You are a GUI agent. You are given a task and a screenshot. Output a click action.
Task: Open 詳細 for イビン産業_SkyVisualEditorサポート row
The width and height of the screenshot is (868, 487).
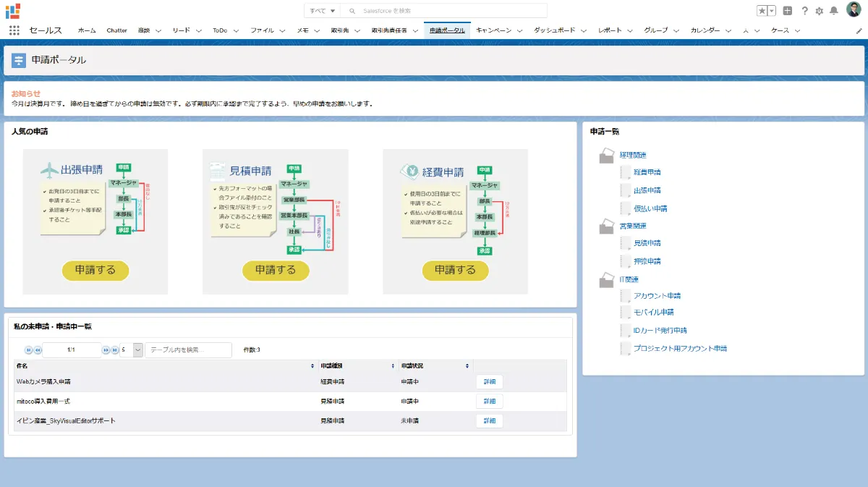tap(489, 421)
